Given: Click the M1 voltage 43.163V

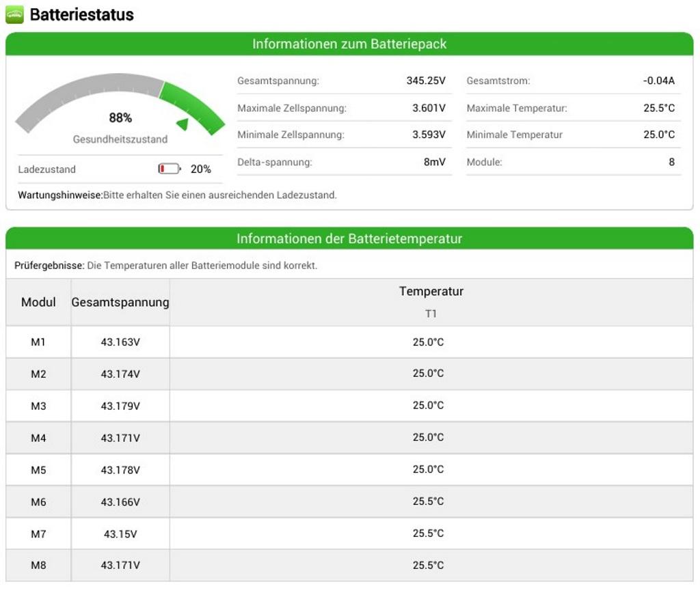Looking at the screenshot, I should click(x=120, y=342).
